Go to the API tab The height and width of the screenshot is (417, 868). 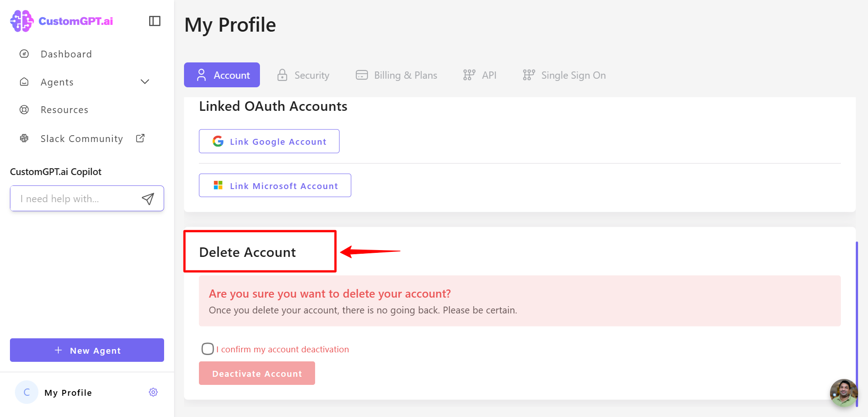pyautogui.click(x=480, y=75)
